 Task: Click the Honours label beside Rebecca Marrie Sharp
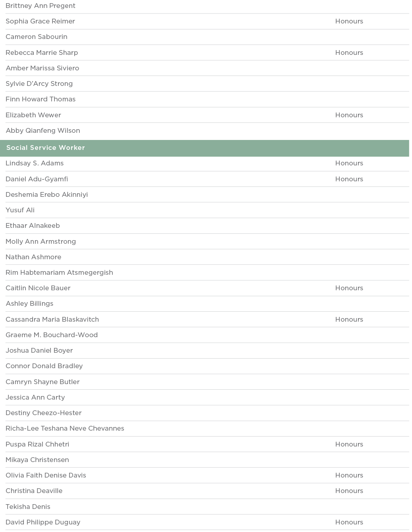(x=349, y=52)
